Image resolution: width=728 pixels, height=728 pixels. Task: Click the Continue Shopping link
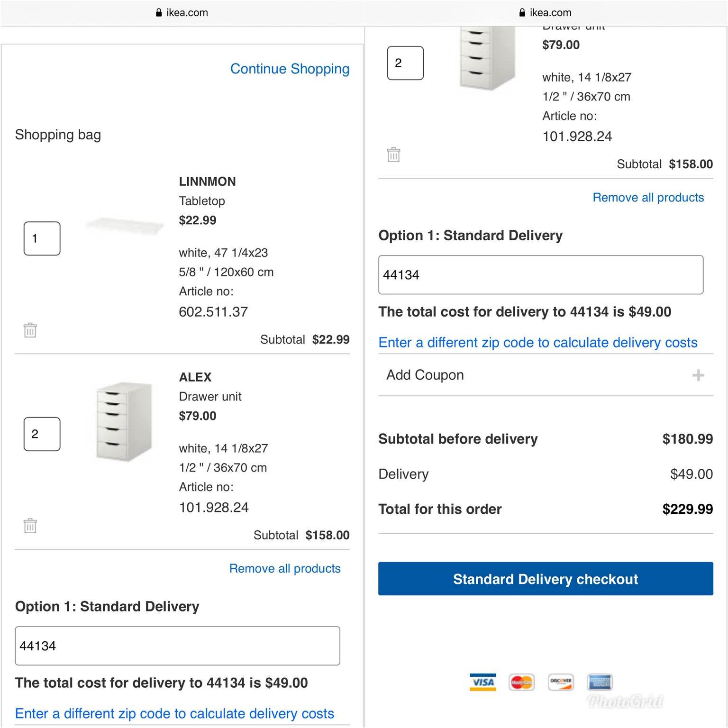click(290, 69)
